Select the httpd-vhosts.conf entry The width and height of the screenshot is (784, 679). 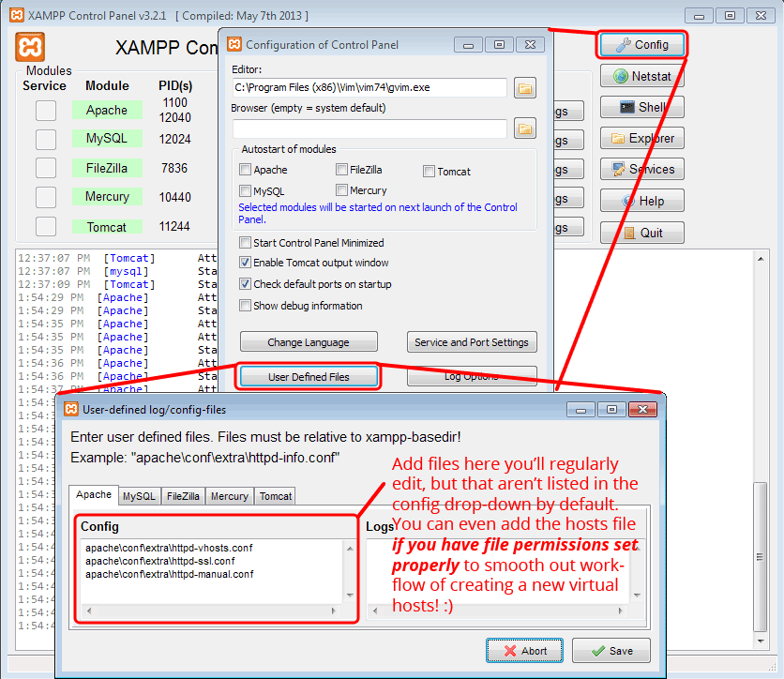coord(169,550)
